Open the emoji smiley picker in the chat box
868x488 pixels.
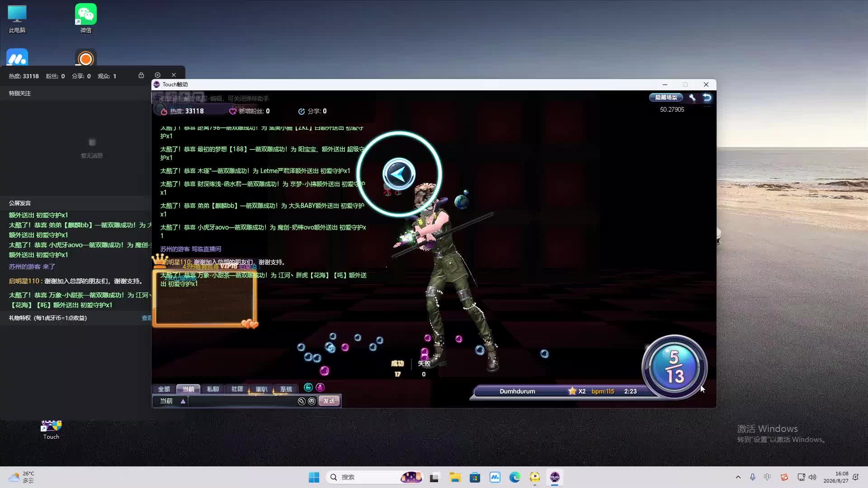tap(311, 401)
